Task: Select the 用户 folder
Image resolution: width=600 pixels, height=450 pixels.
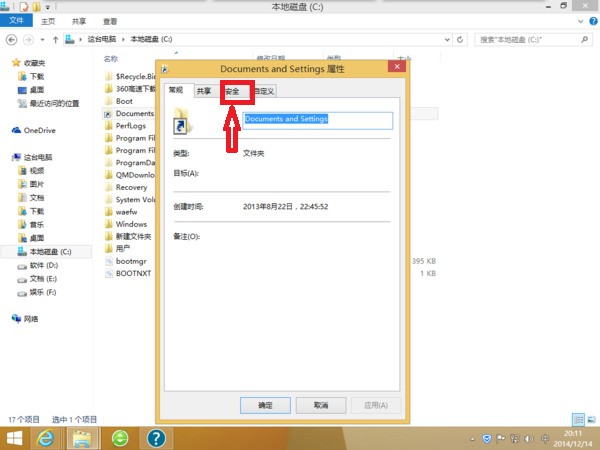Action: (x=117, y=249)
